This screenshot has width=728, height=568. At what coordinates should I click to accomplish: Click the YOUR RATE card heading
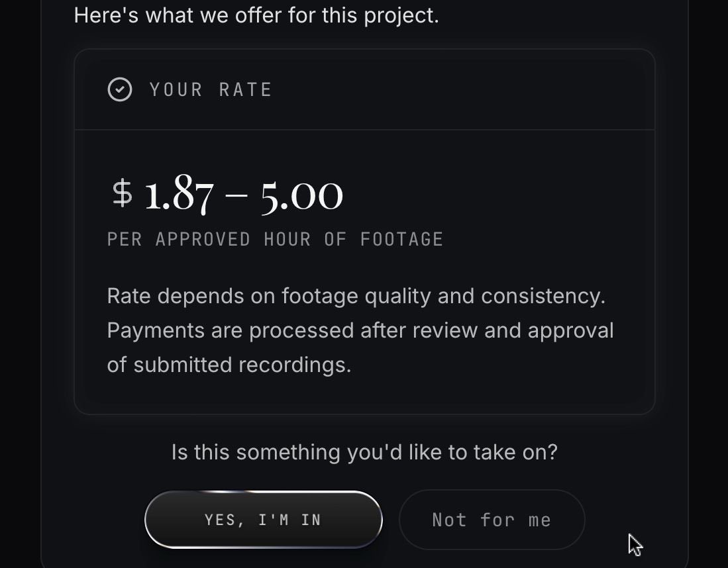tap(211, 89)
